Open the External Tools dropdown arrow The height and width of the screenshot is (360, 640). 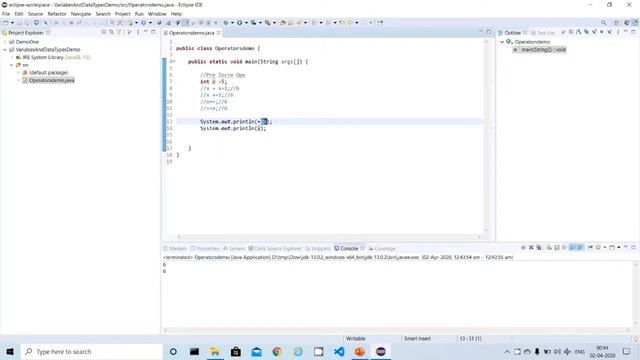274,23
